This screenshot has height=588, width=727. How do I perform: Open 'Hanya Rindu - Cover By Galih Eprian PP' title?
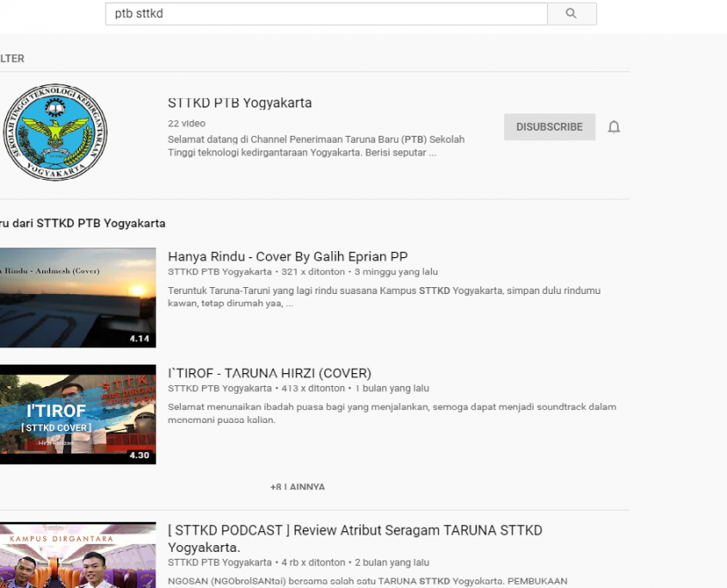pos(287,256)
